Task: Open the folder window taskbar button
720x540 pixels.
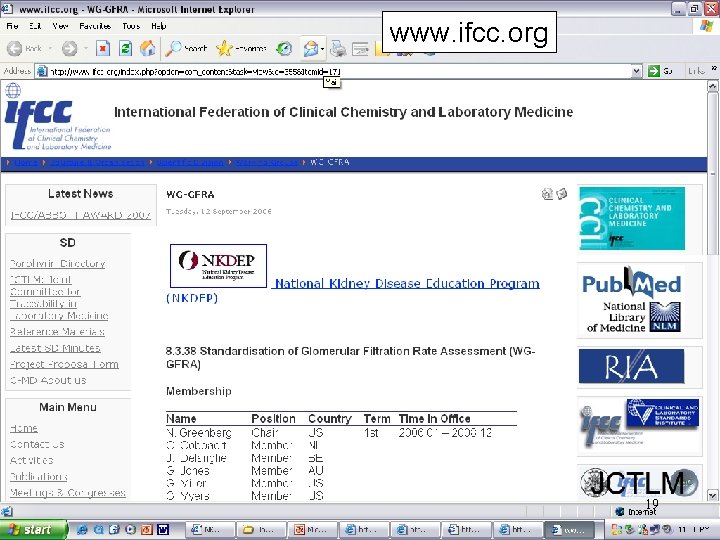Action: click(263, 530)
